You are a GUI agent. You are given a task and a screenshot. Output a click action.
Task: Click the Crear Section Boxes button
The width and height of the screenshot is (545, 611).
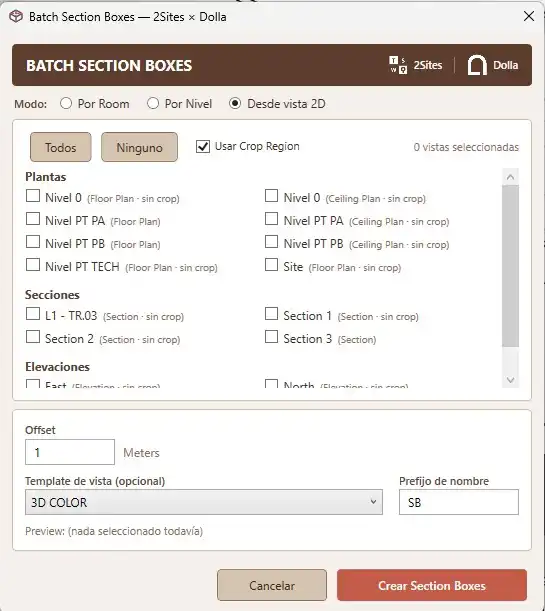pyautogui.click(x=432, y=585)
